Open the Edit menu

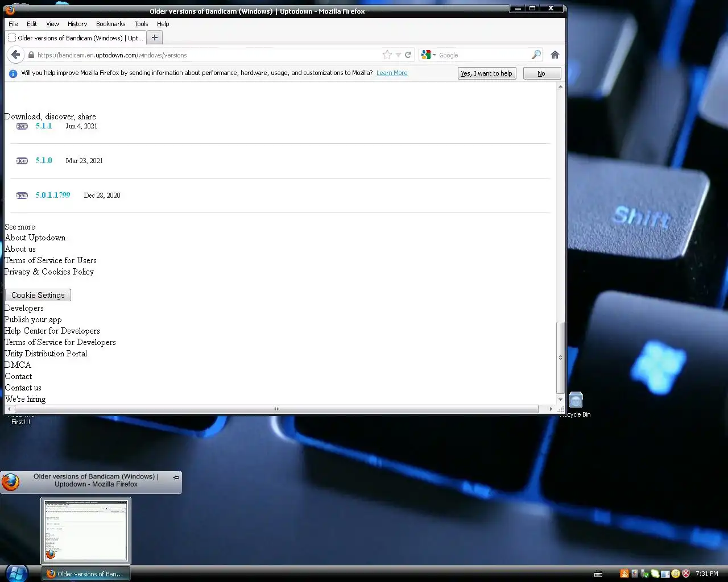point(32,24)
